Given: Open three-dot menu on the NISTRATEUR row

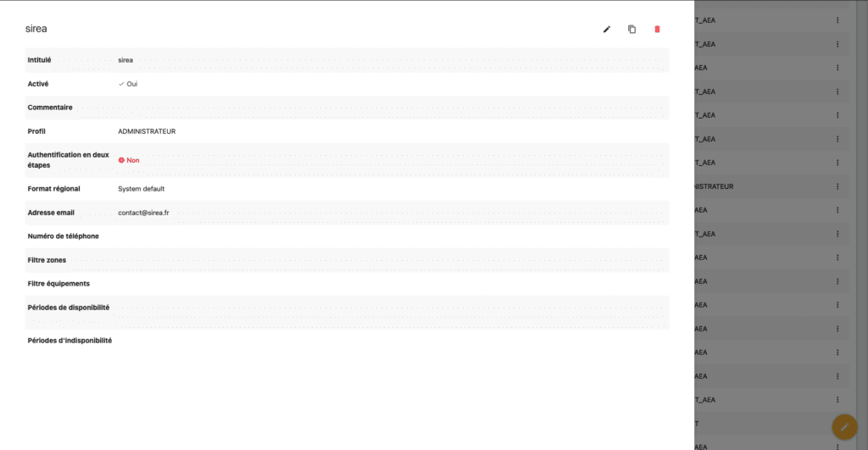Looking at the screenshot, I should [x=837, y=186].
